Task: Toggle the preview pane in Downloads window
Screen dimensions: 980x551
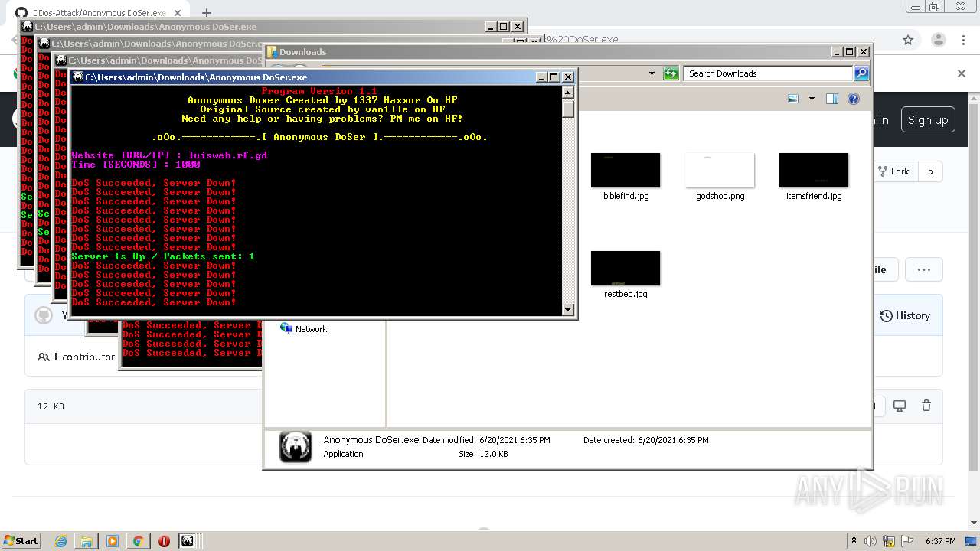Action: point(832,99)
